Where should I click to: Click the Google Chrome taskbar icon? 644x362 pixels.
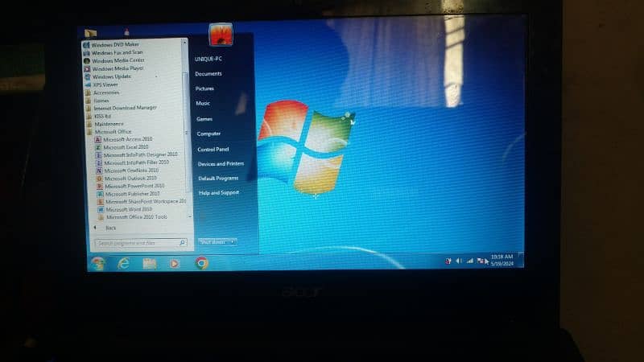click(201, 263)
